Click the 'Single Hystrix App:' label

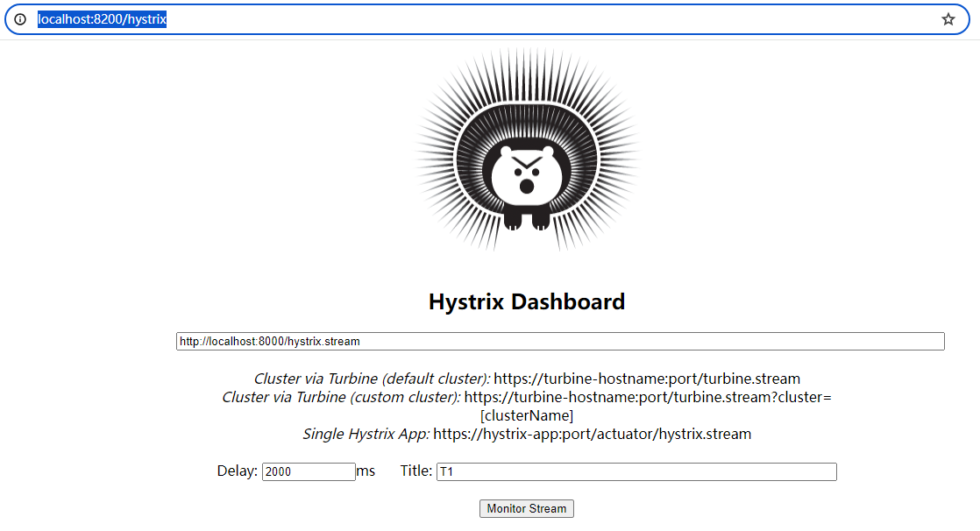[366, 434]
